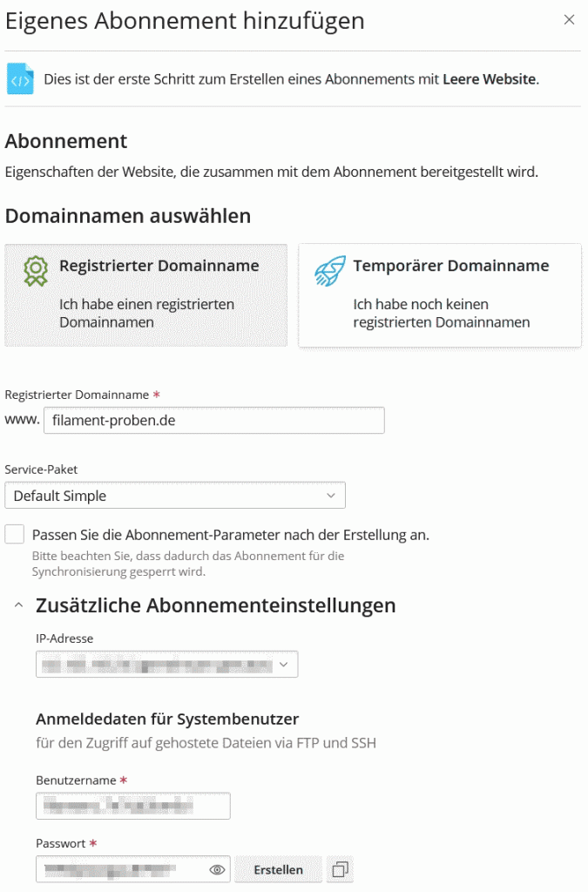Click the blue code file icon
588x892 pixels.
click(20, 79)
